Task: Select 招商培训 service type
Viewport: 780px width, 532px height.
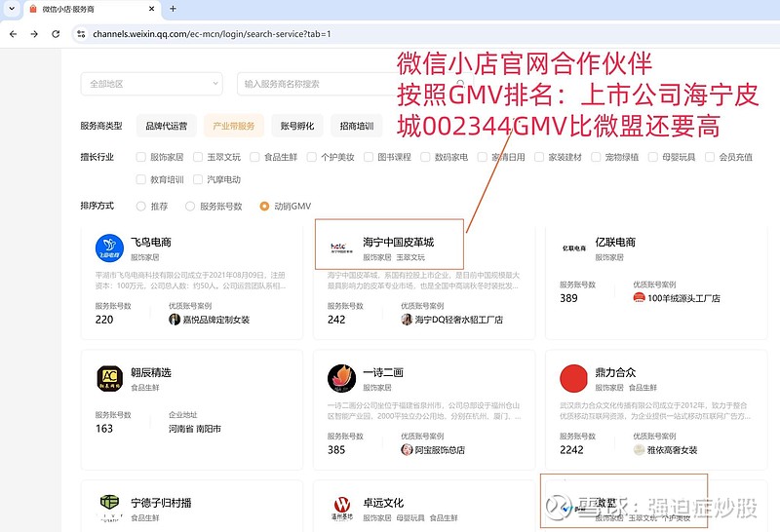Action: coord(356,126)
